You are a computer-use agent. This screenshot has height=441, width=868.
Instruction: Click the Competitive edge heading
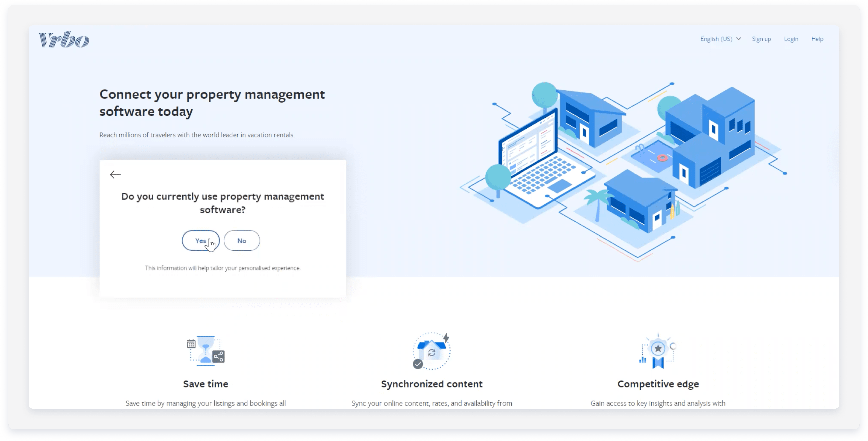tap(658, 384)
